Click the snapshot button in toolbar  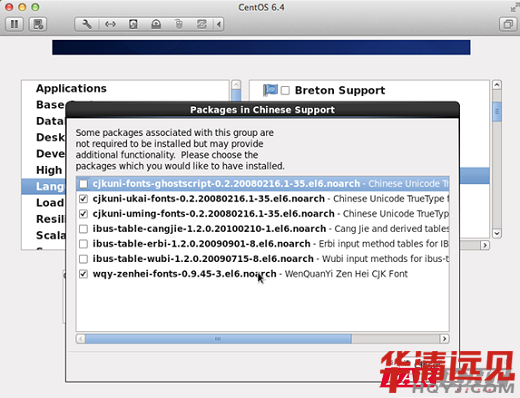coord(38,24)
